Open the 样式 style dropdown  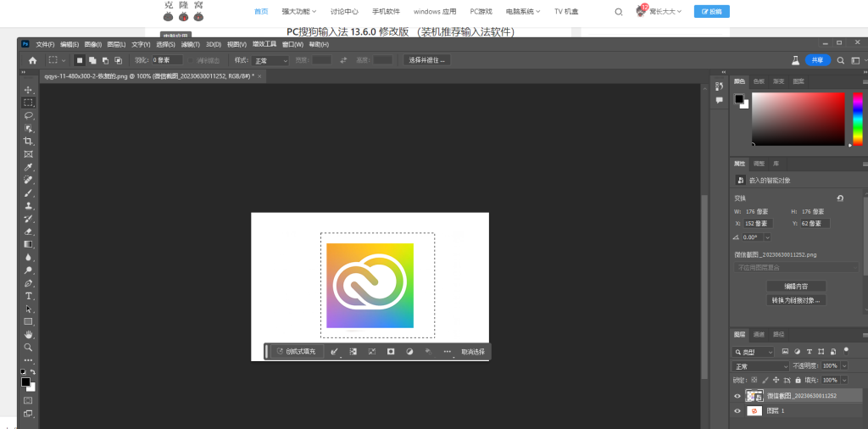[x=270, y=60]
